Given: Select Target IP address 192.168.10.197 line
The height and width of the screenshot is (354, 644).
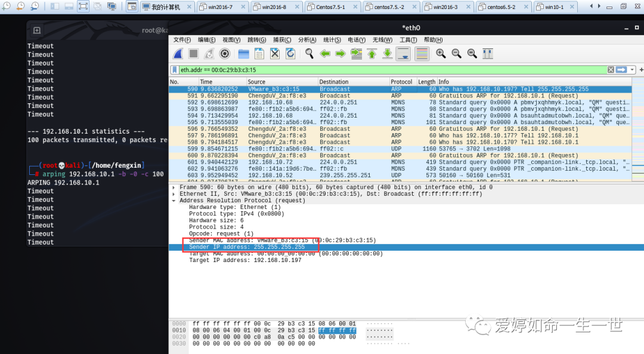Looking at the screenshot, I should (245, 260).
